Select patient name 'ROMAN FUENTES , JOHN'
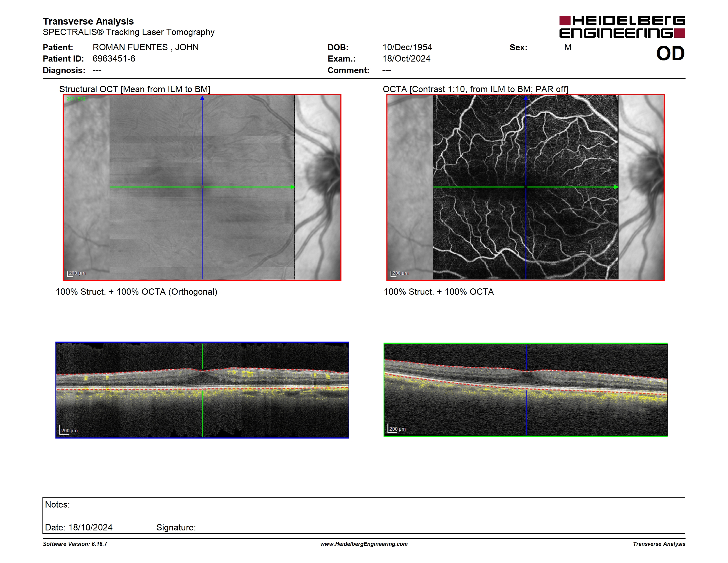728x563 pixels. click(145, 47)
